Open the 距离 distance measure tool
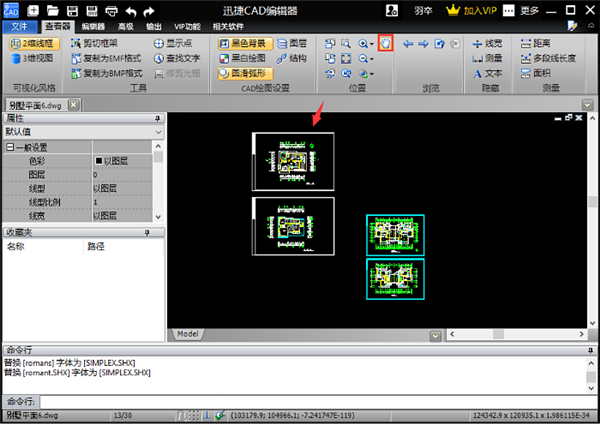Image resolution: width=600 pixels, height=424 pixels. (536, 43)
